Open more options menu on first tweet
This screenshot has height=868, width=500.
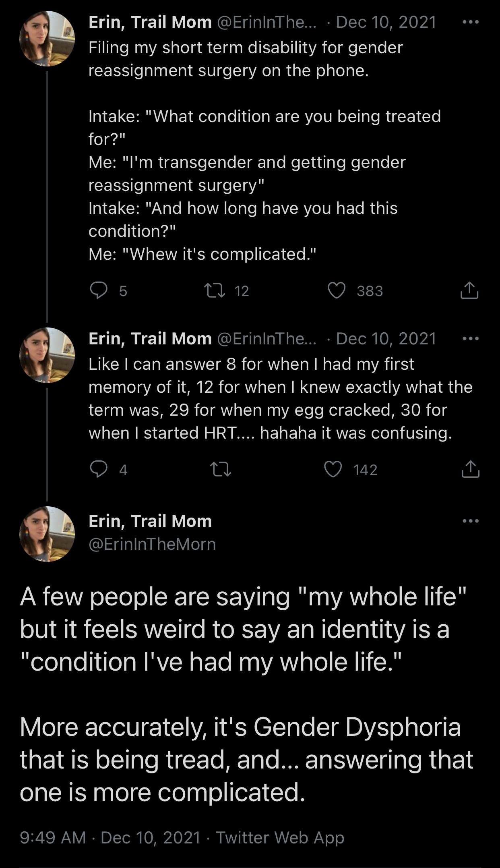click(470, 22)
